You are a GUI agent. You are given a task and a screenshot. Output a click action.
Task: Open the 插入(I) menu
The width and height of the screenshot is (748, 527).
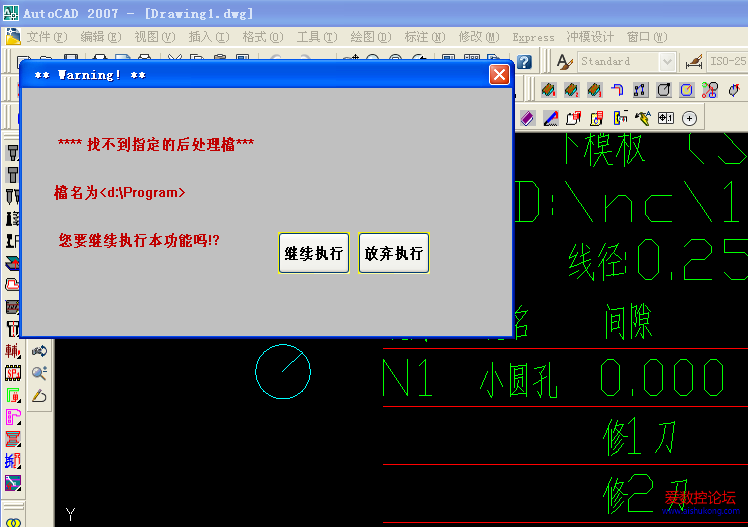pyautogui.click(x=209, y=37)
